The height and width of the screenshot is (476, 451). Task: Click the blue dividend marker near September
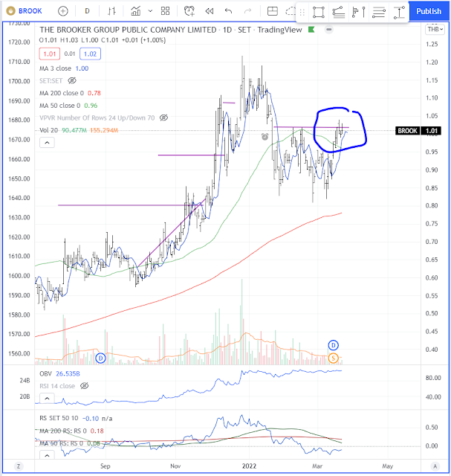pyautogui.click(x=100, y=358)
